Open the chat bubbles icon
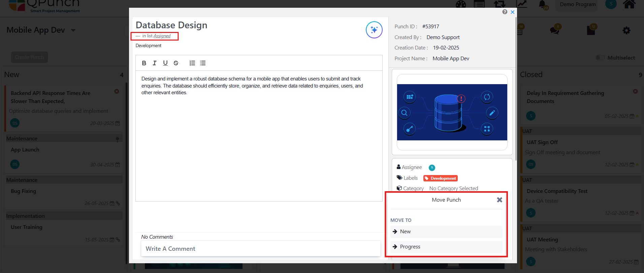Viewport: 644px width, 273px height. [x=554, y=30]
